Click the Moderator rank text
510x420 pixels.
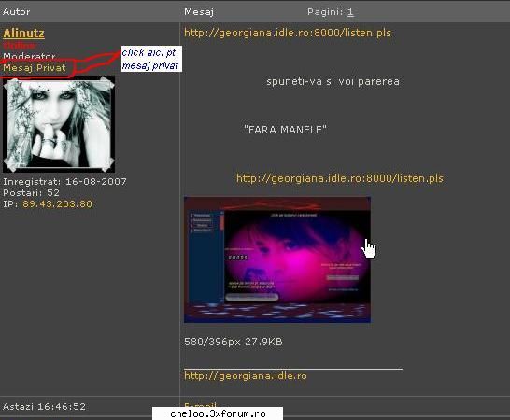29,56
